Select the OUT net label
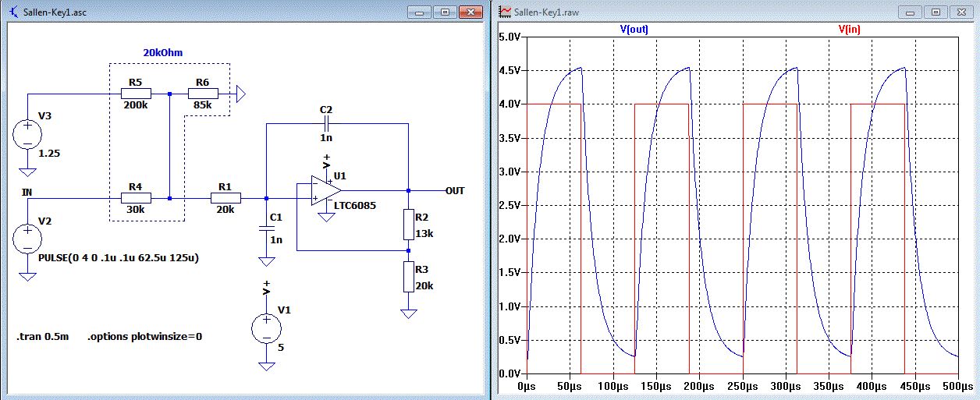 point(455,190)
